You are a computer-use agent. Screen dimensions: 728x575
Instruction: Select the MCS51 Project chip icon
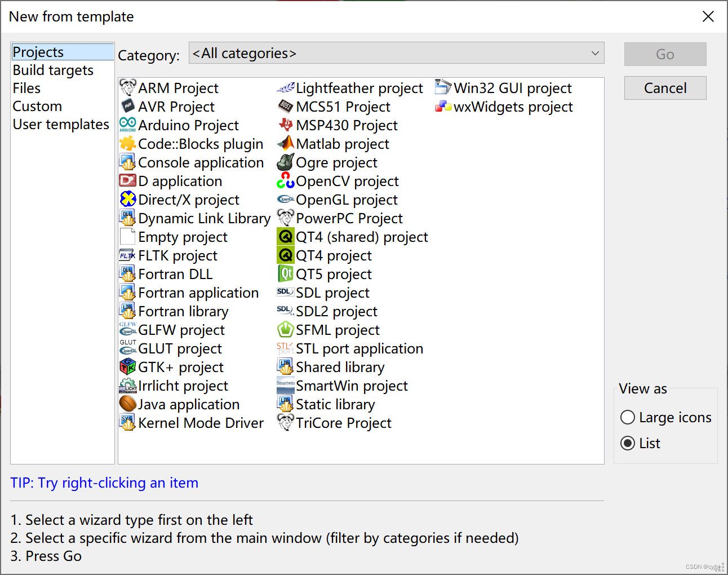(286, 106)
